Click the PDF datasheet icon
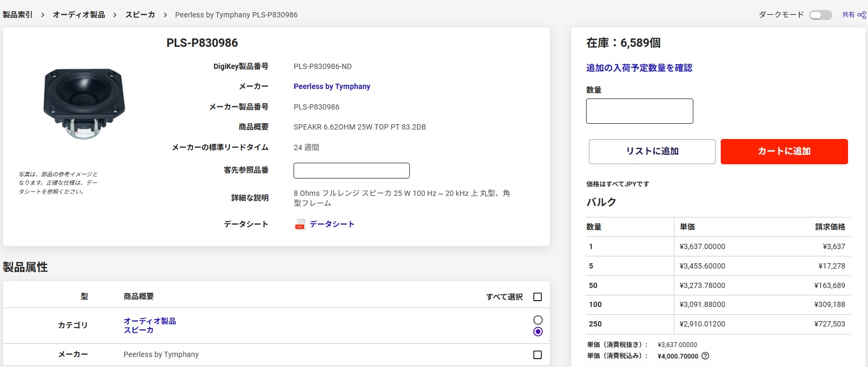Viewport: 868px width, 367px height. (300, 225)
